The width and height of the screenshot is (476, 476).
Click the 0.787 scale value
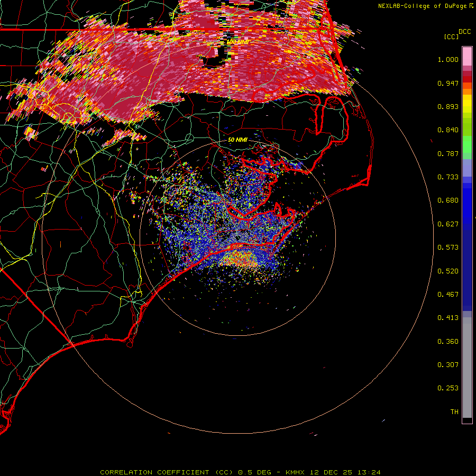pyautogui.click(x=448, y=153)
